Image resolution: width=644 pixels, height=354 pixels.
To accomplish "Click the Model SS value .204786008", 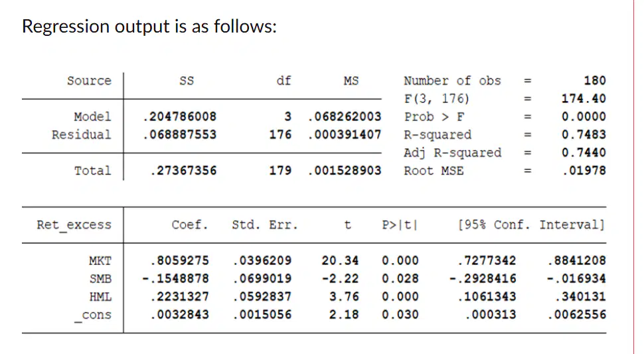I will pos(179,117).
